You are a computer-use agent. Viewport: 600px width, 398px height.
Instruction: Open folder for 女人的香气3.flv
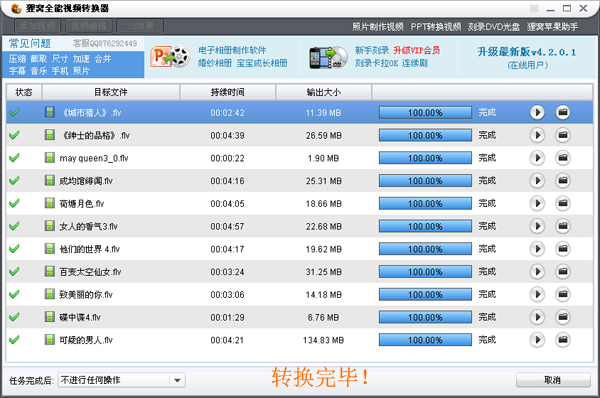562,226
